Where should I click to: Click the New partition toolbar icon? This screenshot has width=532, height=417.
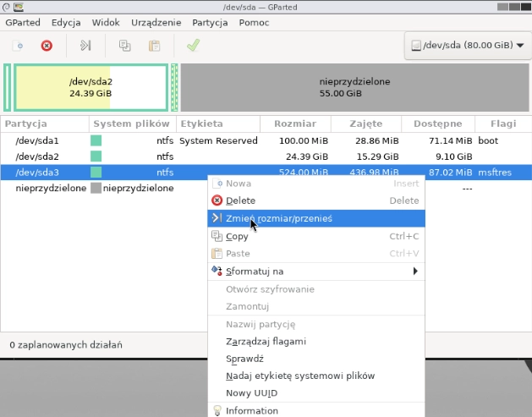(19, 46)
